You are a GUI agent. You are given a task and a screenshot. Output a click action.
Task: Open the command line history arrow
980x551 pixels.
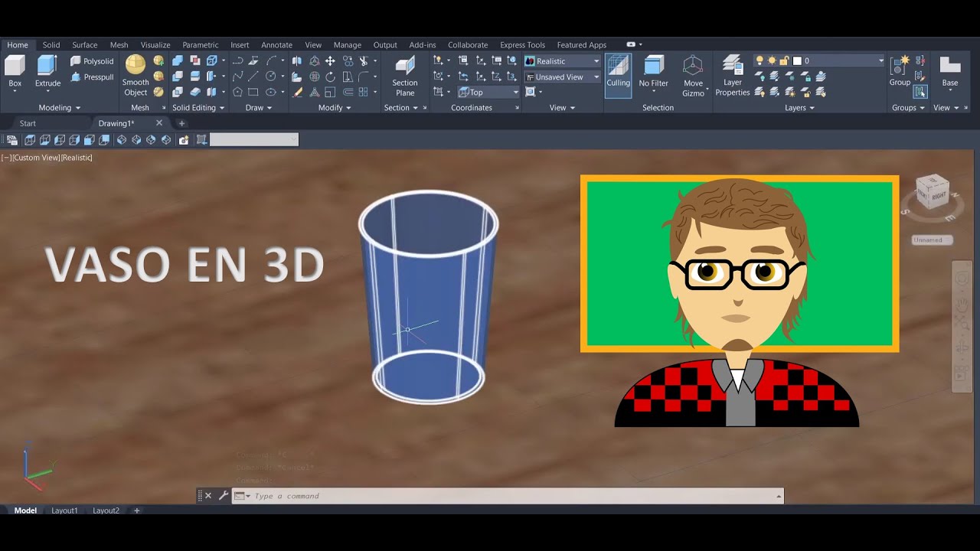779,496
